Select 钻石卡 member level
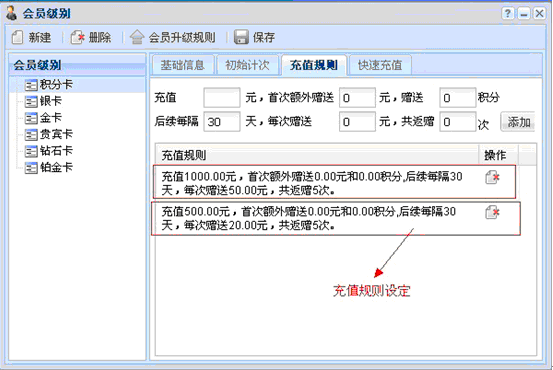Screen dimensions: 553x370 (56, 151)
